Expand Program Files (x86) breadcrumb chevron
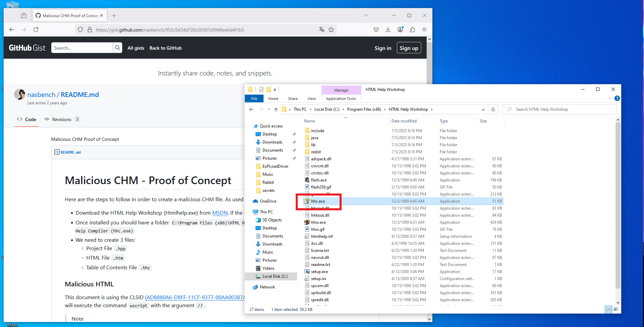 385,109
